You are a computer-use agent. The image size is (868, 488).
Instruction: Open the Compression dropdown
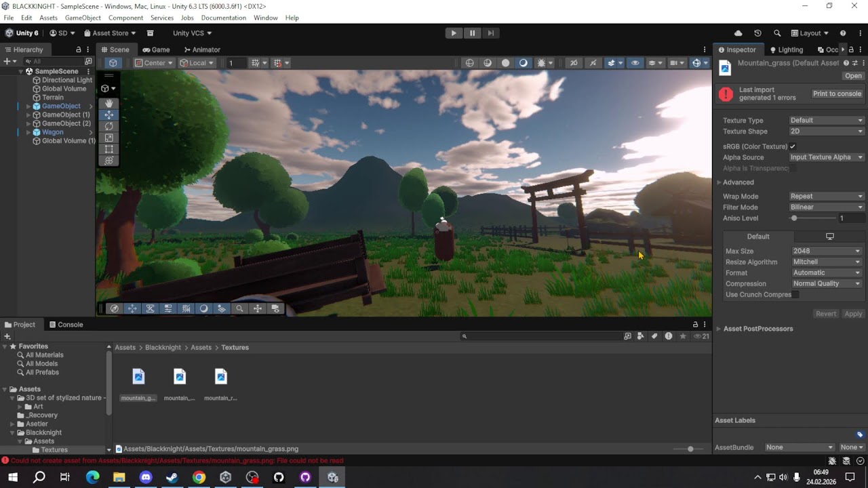[x=827, y=283]
